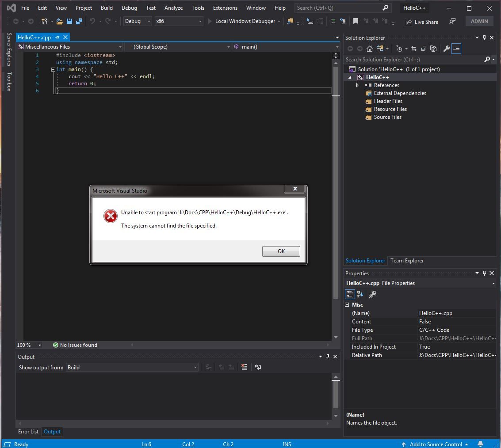Click the Save All toolbar icon

tap(79, 21)
